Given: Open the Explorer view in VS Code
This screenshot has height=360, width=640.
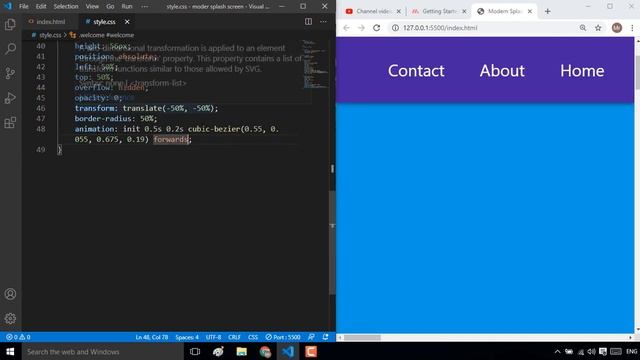Looking at the screenshot, I should point(10,24).
